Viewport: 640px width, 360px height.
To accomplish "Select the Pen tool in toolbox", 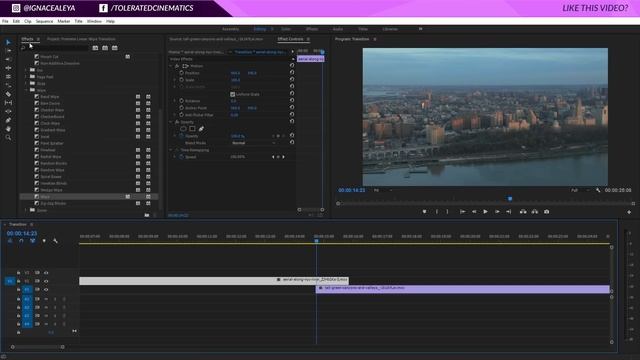I will tap(8, 120).
